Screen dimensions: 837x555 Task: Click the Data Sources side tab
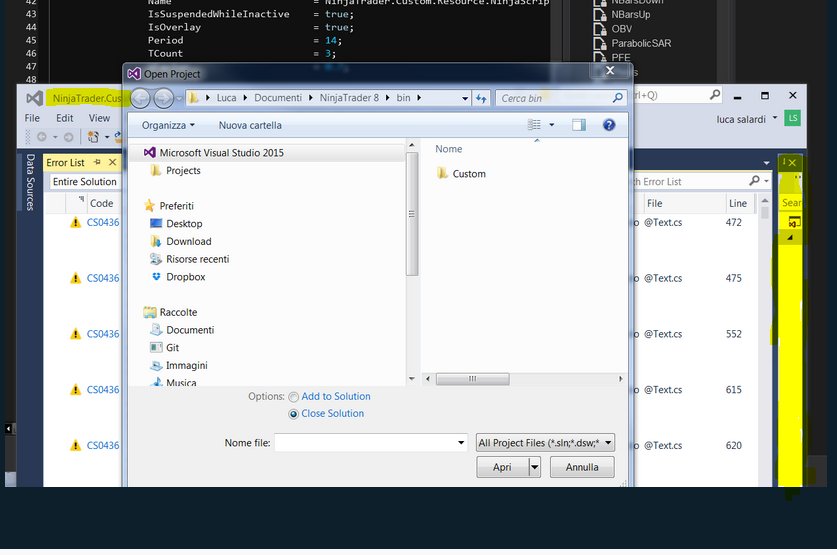pyautogui.click(x=30, y=182)
